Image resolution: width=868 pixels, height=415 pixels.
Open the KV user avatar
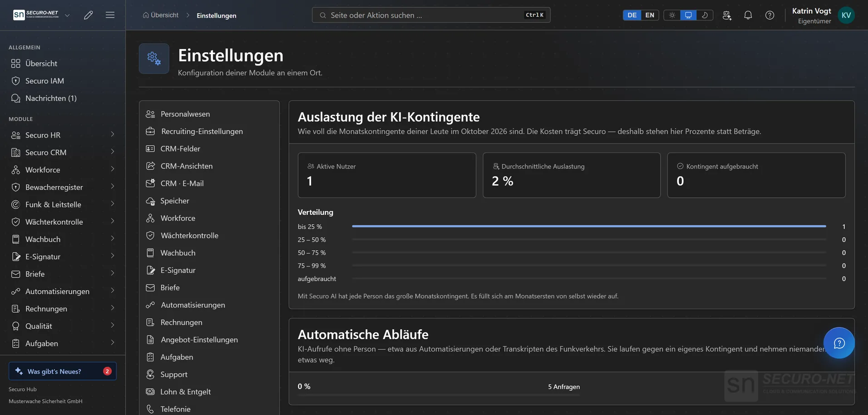click(846, 15)
